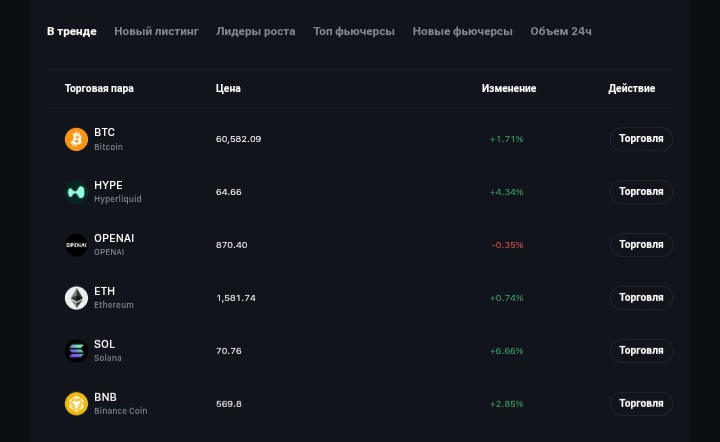Image resolution: width=720 pixels, height=442 pixels.
Task: Click the BTC price 60,582.09
Action: (x=238, y=139)
